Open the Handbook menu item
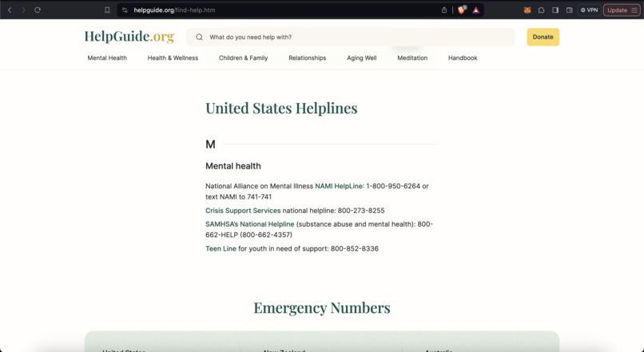Screen dimensions: 644x352 click(463, 57)
